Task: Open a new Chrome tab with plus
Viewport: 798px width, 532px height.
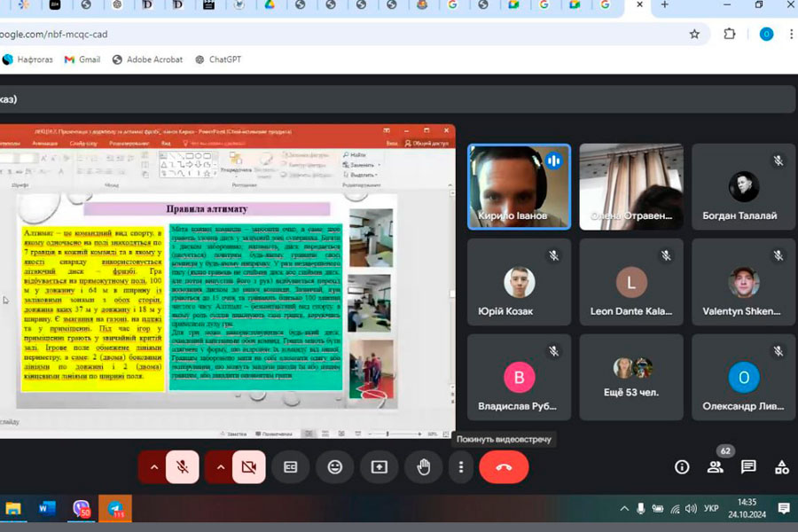Action: click(664, 5)
